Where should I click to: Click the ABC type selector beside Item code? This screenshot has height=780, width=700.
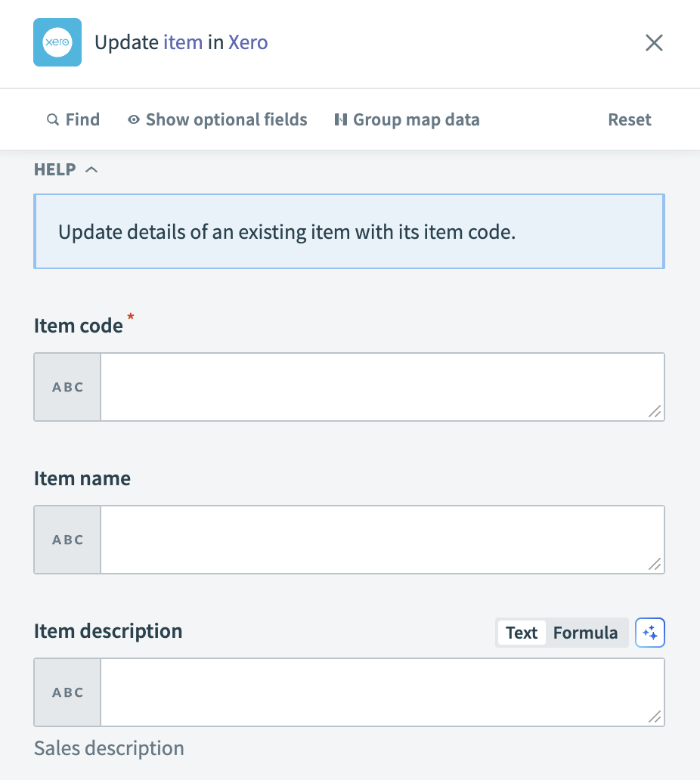tap(67, 387)
